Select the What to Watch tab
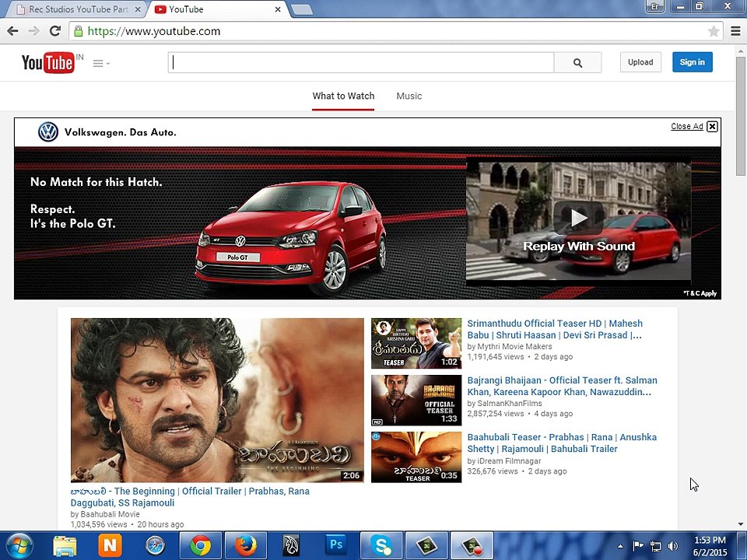The height and width of the screenshot is (560, 747). pyautogui.click(x=343, y=96)
